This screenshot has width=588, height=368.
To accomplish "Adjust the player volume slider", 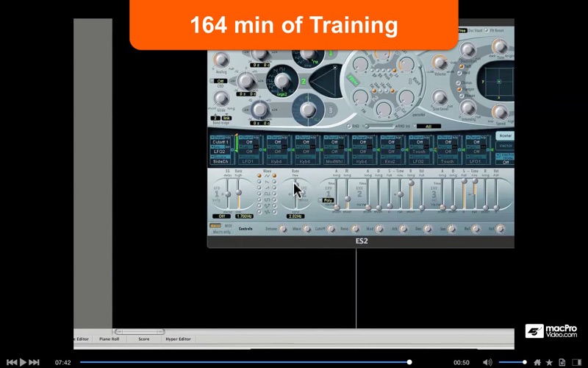I will click(x=512, y=362).
